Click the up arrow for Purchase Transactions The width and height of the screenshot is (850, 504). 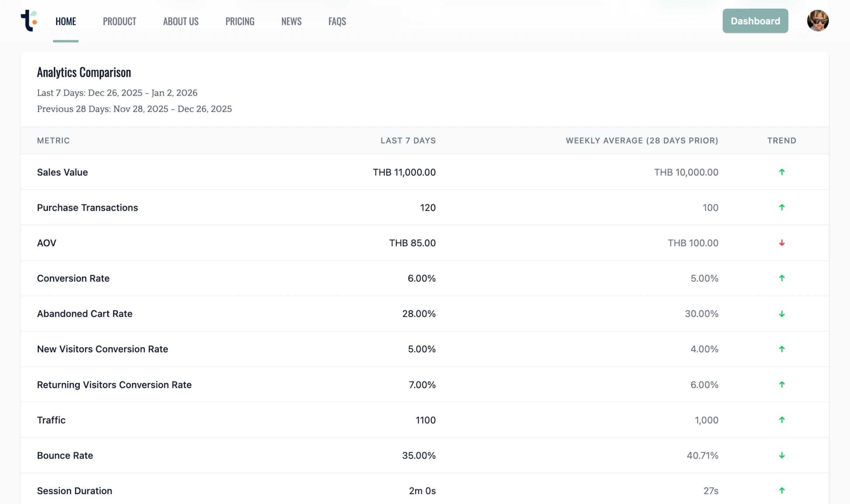pyautogui.click(x=782, y=207)
